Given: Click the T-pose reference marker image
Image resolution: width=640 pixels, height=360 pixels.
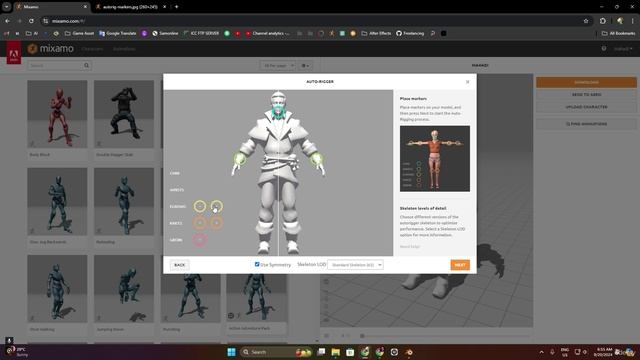Looking at the screenshot, I should click(435, 159).
